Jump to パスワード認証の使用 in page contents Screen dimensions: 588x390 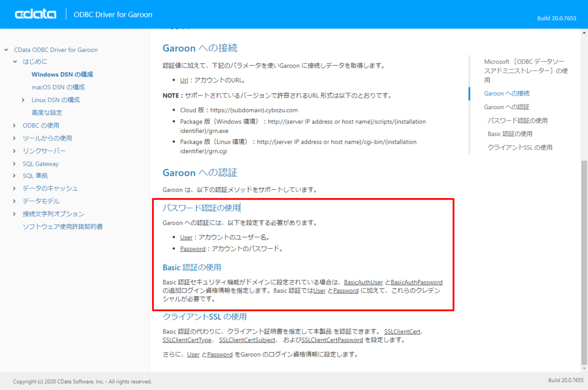(x=517, y=121)
